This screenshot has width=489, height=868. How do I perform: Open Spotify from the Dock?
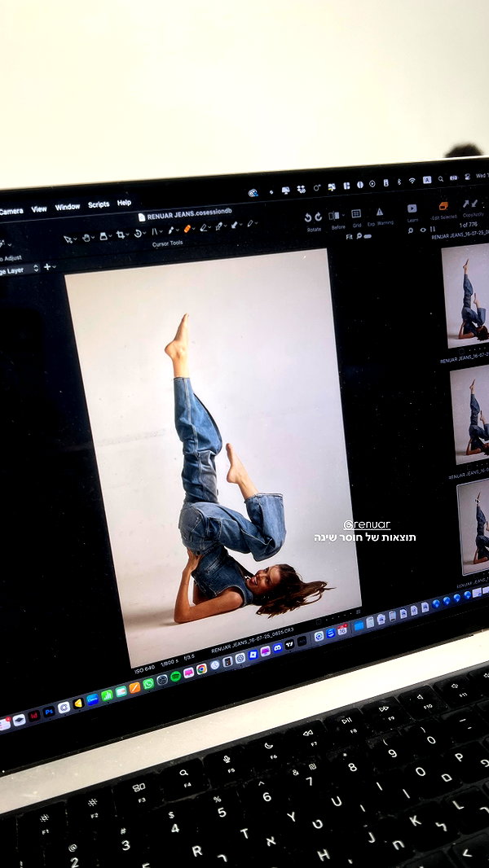[x=175, y=676]
